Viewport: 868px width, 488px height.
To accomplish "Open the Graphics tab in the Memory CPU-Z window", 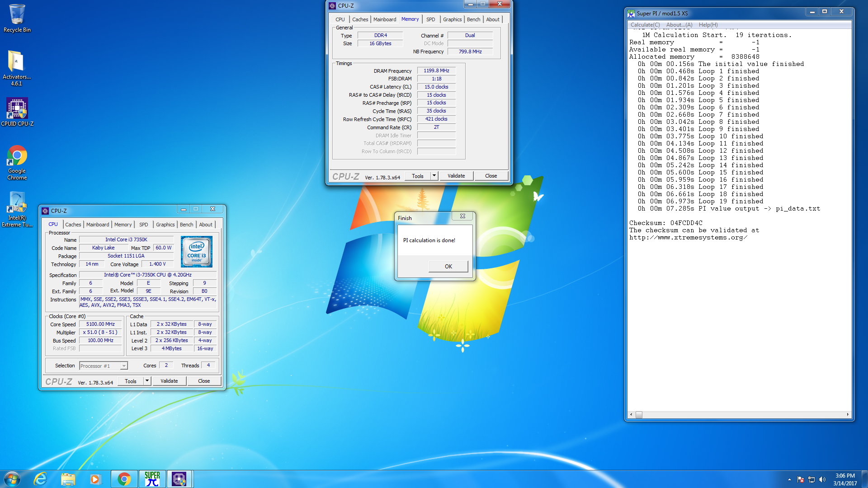I will pos(452,19).
